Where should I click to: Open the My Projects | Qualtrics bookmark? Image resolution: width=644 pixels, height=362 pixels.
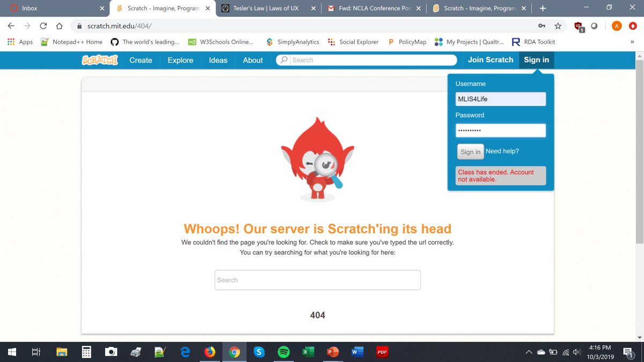pyautogui.click(x=470, y=42)
